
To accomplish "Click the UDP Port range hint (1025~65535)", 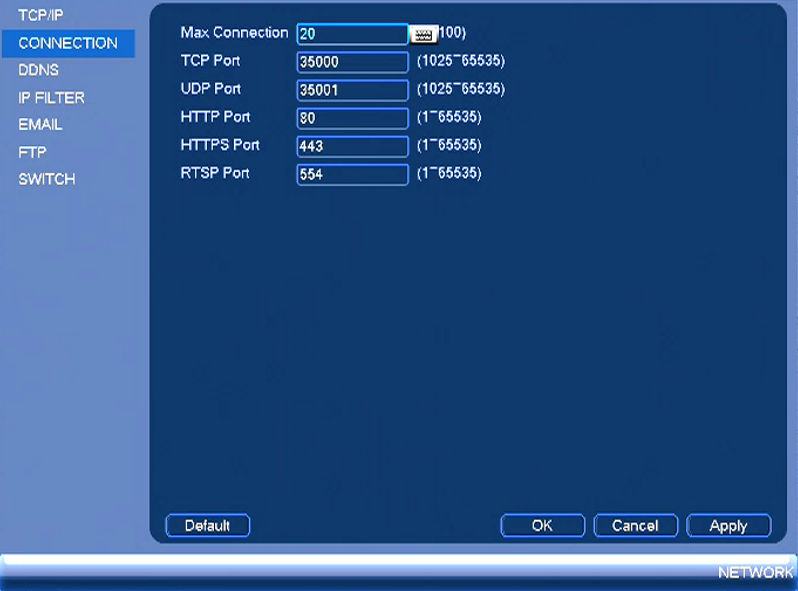I will [461, 89].
